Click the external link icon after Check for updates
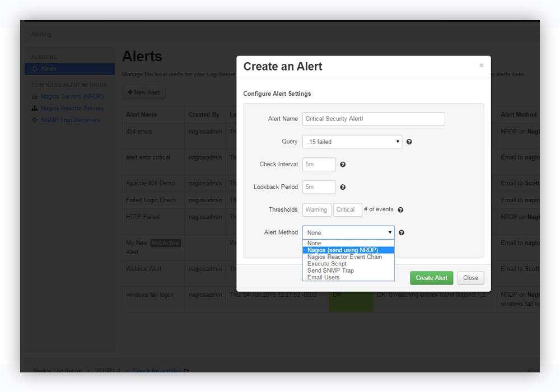560x392 pixels. point(186,371)
